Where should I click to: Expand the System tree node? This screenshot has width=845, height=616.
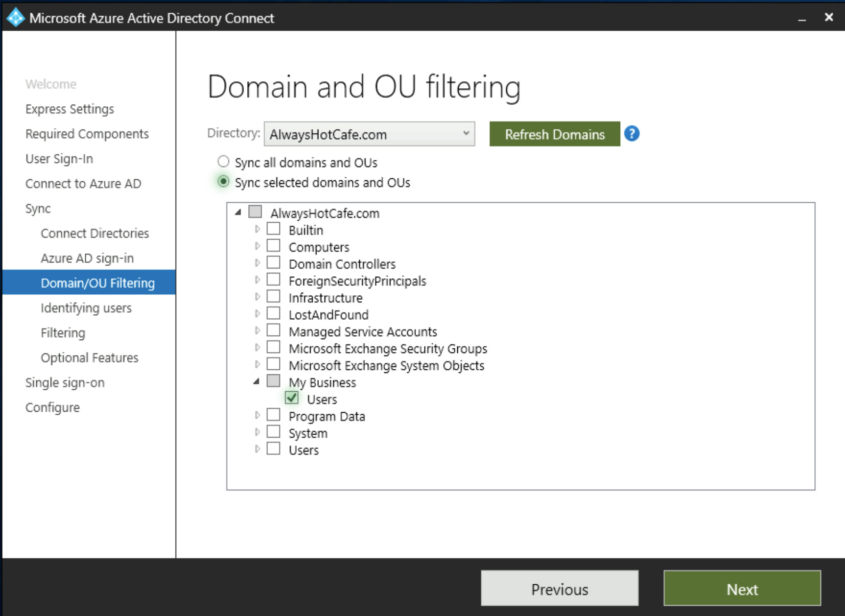click(x=257, y=431)
